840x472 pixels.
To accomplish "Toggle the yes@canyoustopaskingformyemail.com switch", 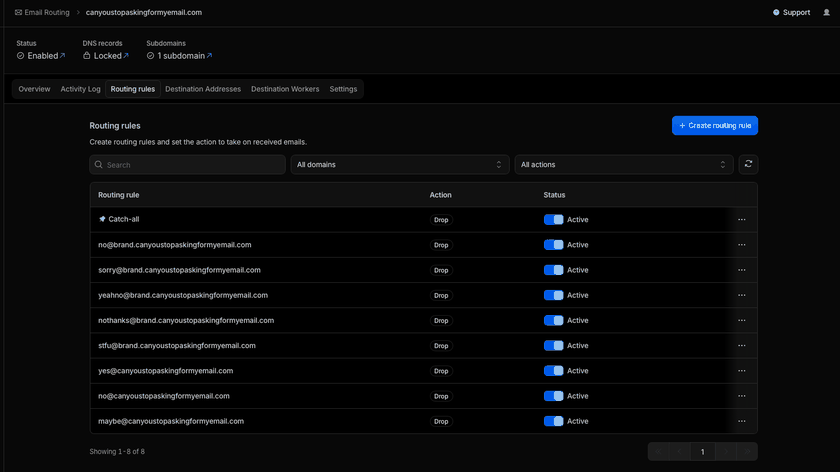I will click(553, 371).
